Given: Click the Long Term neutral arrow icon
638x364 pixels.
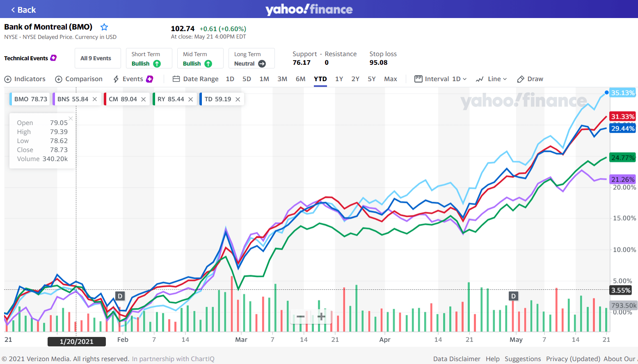Looking at the screenshot, I should pos(262,64).
